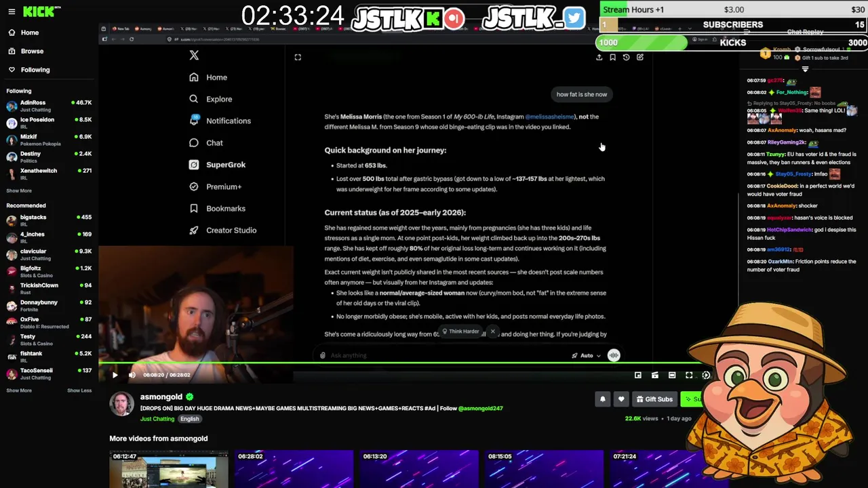Open fishtank recommended channel
This screenshot has width=868, height=488.
(49, 357)
